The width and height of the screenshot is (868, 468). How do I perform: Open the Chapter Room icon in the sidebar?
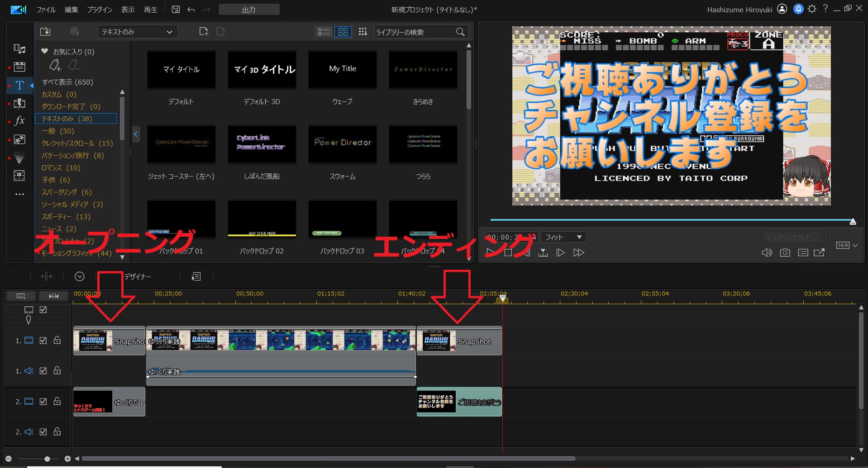coord(19,176)
